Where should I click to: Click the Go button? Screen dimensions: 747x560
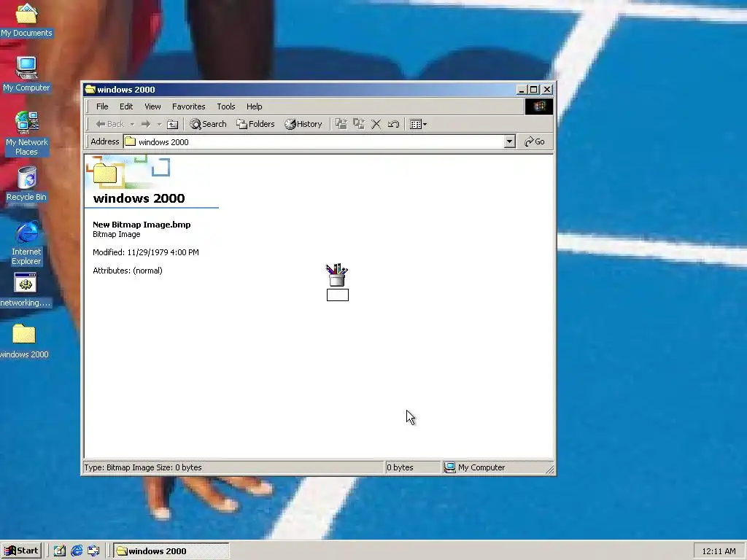pos(535,141)
